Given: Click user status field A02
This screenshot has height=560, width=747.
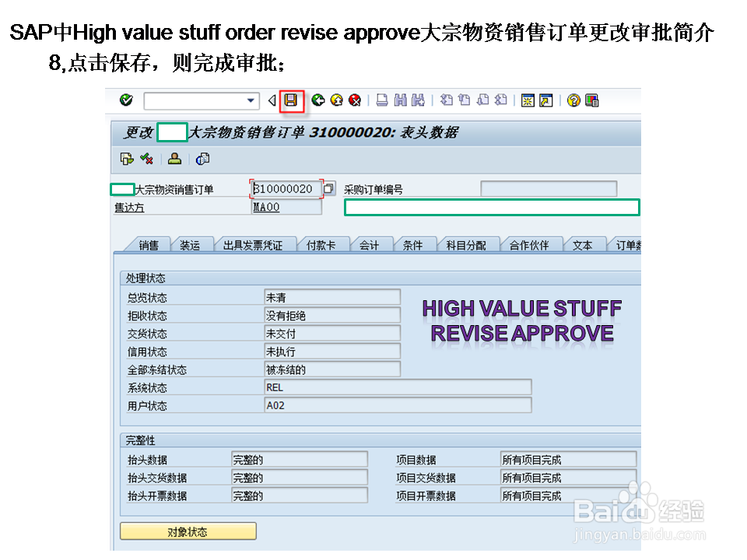Looking at the screenshot, I should (x=398, y=405).
